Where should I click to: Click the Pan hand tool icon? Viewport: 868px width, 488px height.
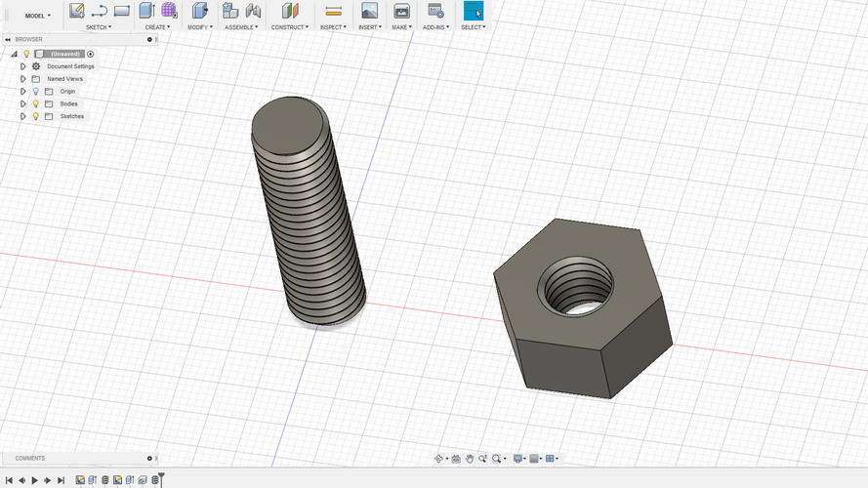(x=470, y=459)
